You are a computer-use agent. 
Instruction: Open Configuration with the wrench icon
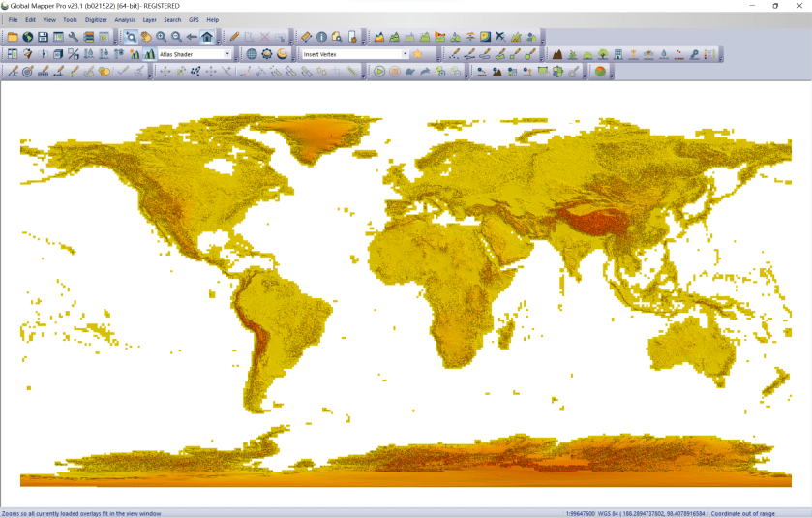point(74,37)
